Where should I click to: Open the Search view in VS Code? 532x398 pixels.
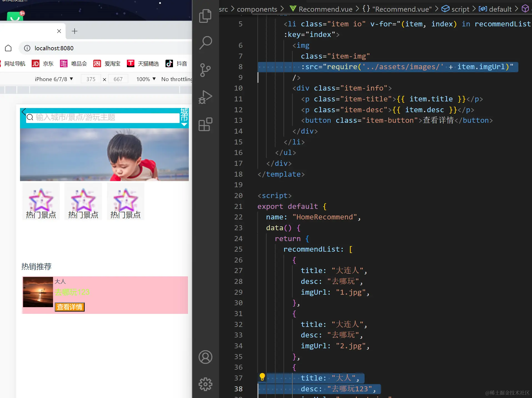coord(205,43)
